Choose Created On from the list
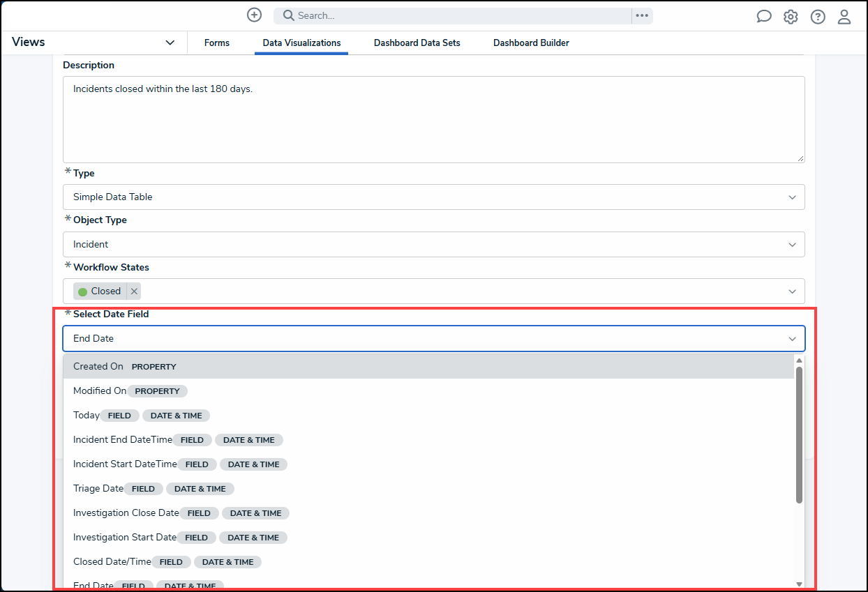The width and height of the screenshot is (868, 592). point(428,366)
